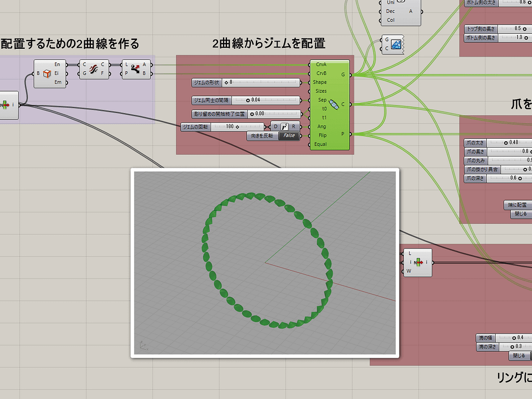Toggle the 端に配置 boolean switch
This screenshot has width=532, height=399.
tap(518, 205)
